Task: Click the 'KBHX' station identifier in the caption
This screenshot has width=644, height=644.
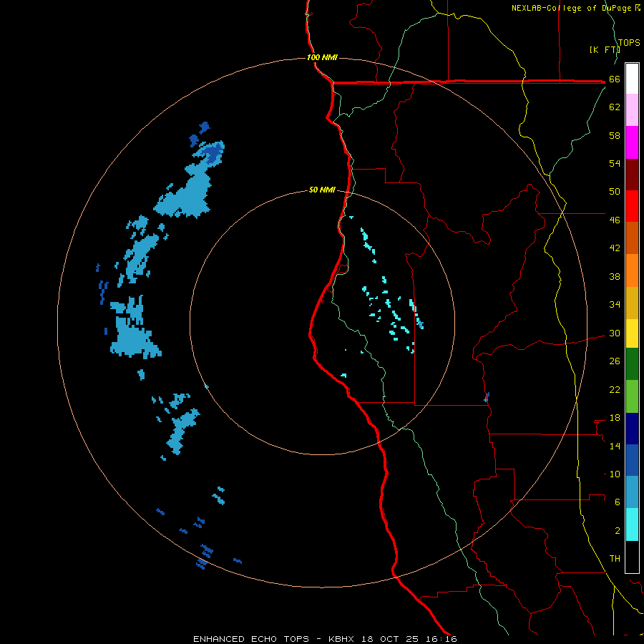Action: pos(341,639)
